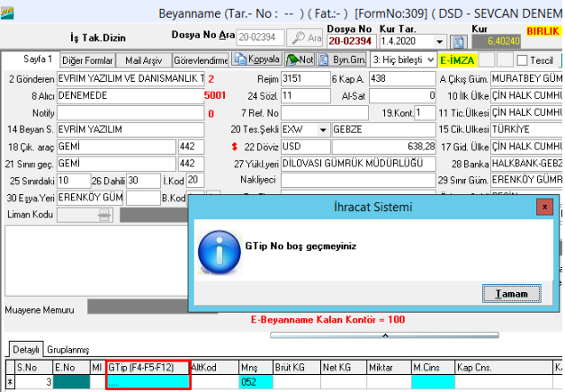Click the empty 7 Ref. No field
Viewport: 565px width, 392px height.
pyautogui.click(x=324, y=113)
